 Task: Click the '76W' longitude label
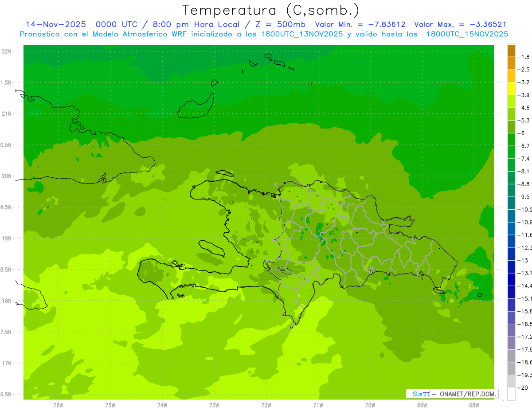pos(58,405)
